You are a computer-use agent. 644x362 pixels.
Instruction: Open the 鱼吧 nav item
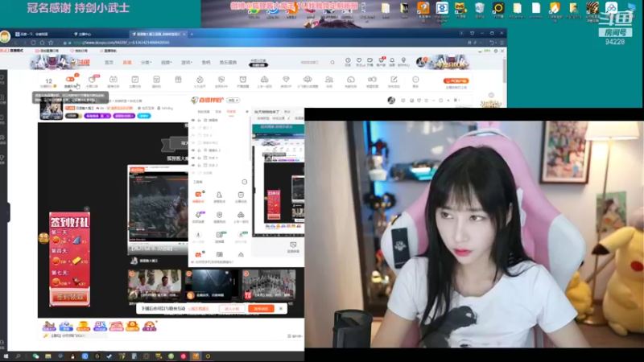(x=206, y=63)
